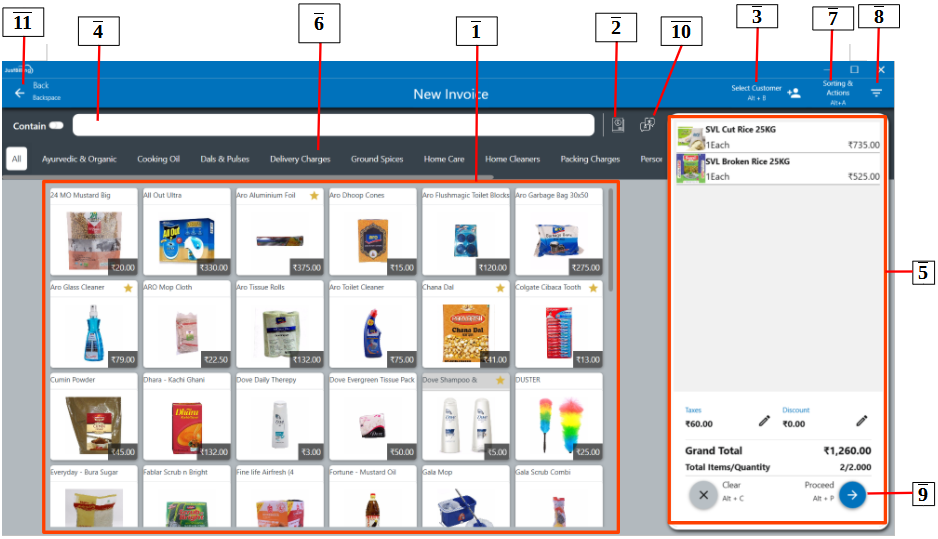Click the Back arrow icon
This screenshot has height=539, width=938.
click(19, 92)
